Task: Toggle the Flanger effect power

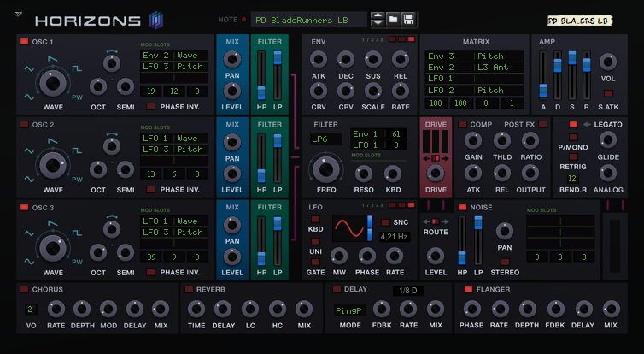Action: [468, 290]
